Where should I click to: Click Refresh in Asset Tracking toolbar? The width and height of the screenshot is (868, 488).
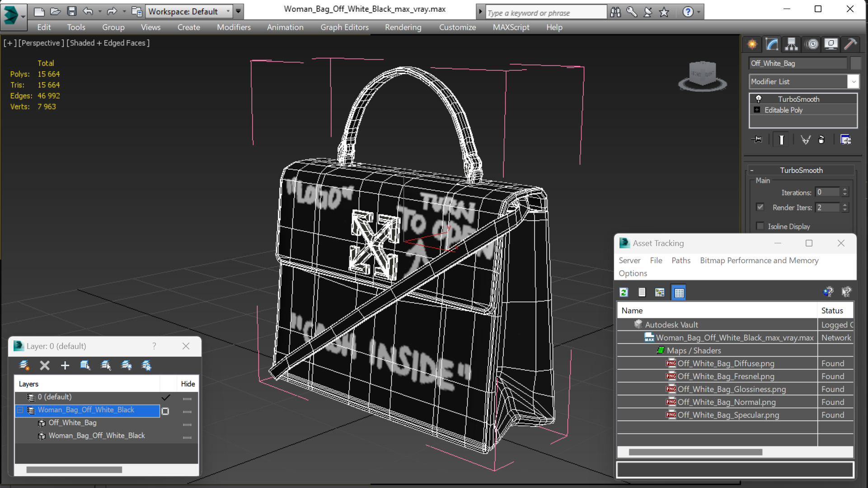(624, 293)
